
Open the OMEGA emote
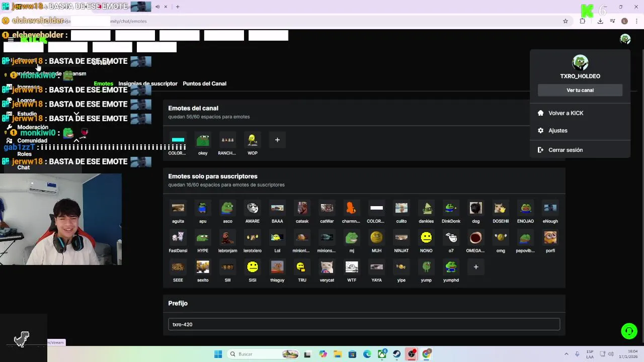pos(476,237)
